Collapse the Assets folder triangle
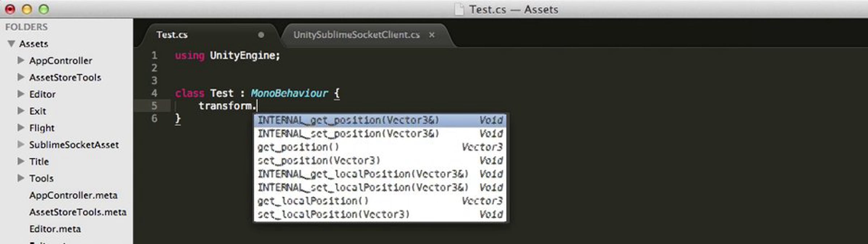 (11, 44)
